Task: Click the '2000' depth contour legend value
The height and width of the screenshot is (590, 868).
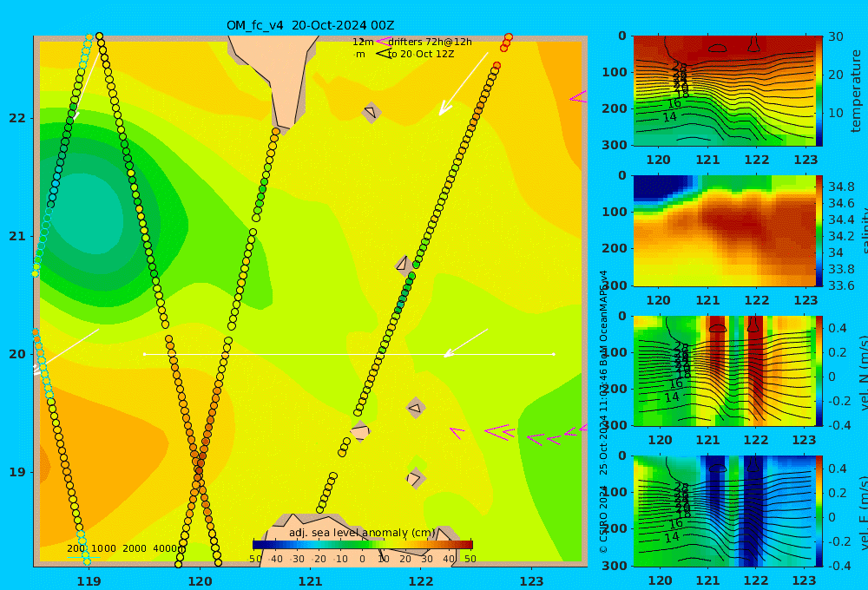Action: coord(135,548)
